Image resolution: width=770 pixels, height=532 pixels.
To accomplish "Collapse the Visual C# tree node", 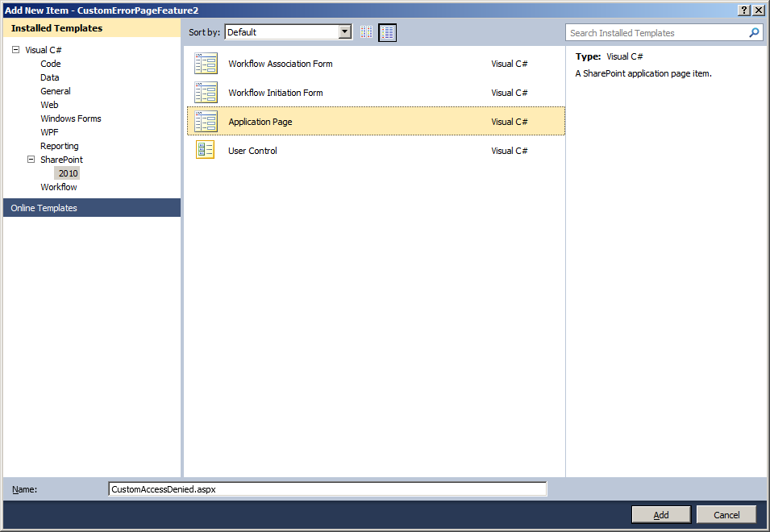I will click(15, 49).
